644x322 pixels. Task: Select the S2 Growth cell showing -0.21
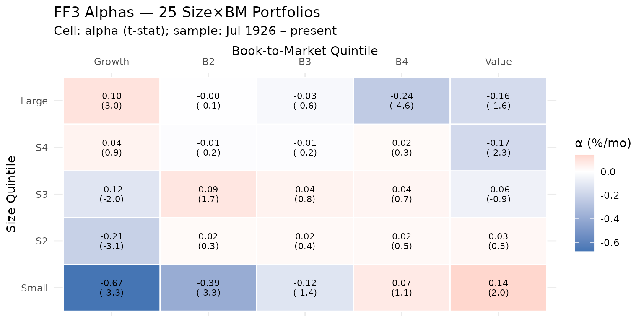[x=112, y=241]
